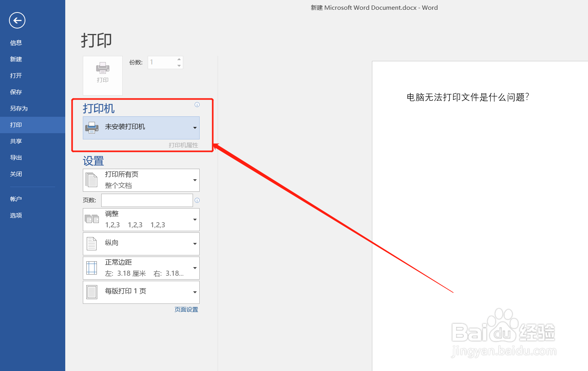The image size is (588, 371).
Task: Decrease copies with the down spinner arrow
Action: pos(179,66)
